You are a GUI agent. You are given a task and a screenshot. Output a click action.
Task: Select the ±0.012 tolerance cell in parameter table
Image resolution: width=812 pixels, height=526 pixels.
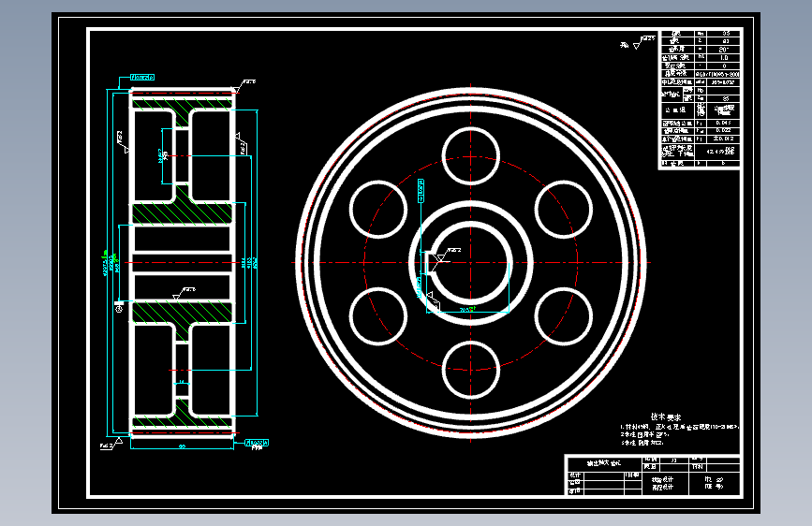(723, 139)
